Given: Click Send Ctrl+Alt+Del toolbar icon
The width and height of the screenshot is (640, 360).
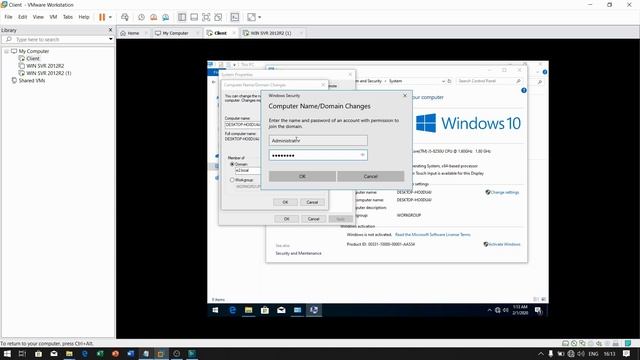Looking at the screenshot, I should pyautogui.click(x=125, y=17).
